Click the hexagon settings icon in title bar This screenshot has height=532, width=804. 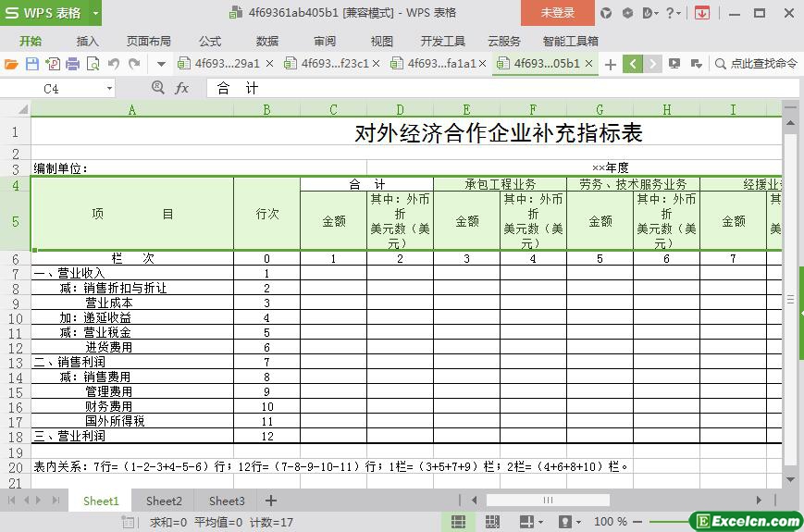tap(627, 13)
